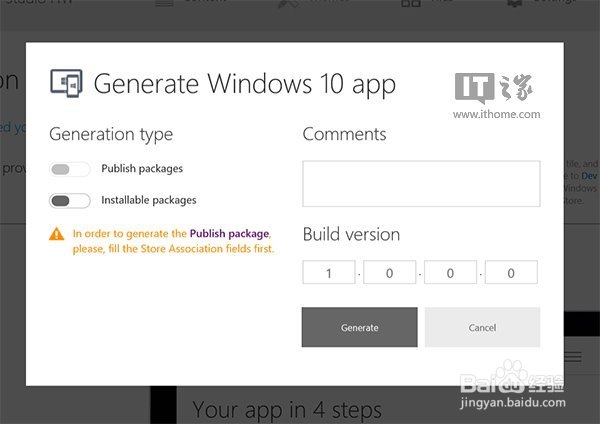Click the Your app in 4 steps heading
The image size is (600, 424).
(x=287, y=410)
